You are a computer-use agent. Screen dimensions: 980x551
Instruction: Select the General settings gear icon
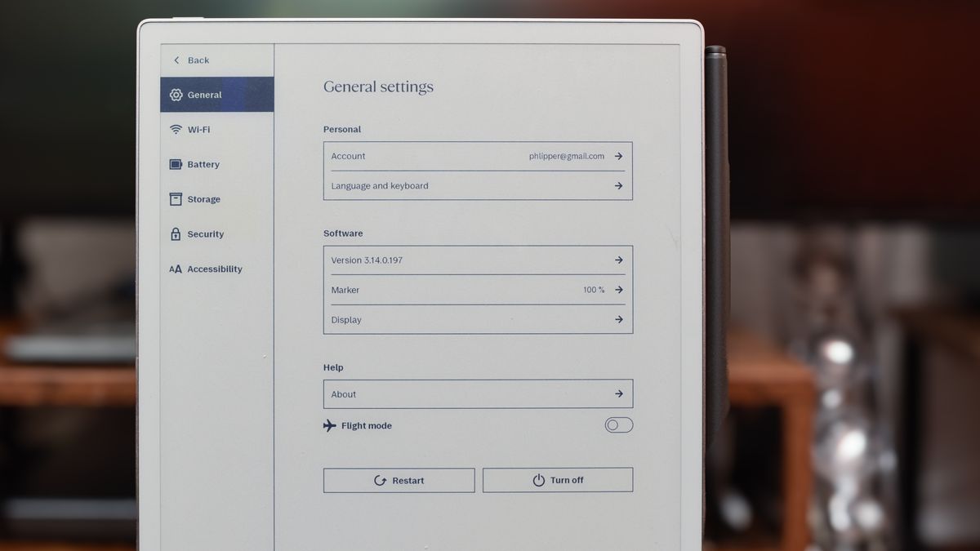pyautogui.click(x=176, y=95)
